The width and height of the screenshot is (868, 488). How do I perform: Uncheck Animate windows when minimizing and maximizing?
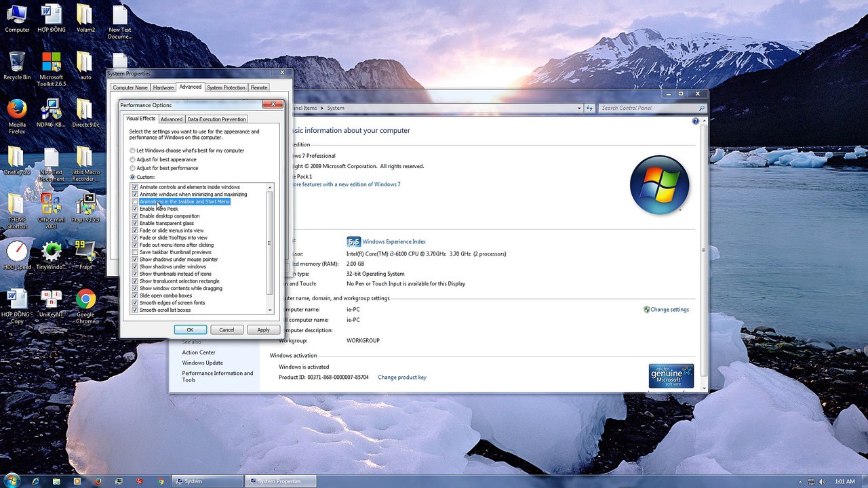click(135, 195)
